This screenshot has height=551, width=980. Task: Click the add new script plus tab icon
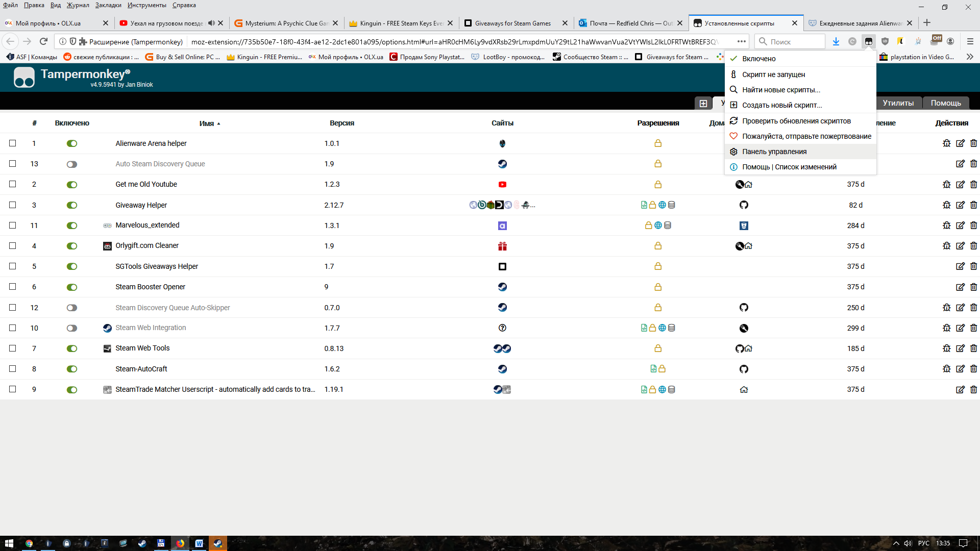703,103
